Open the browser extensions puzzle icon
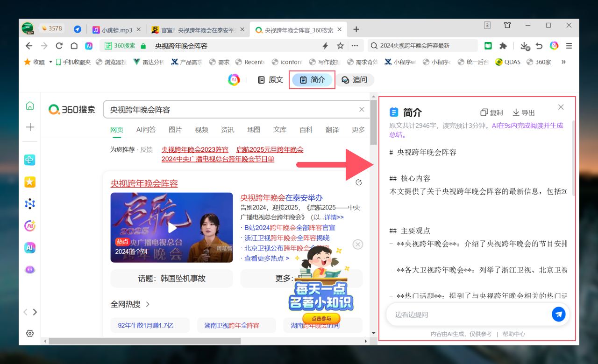The height and width of the screenshot is (364, 598). coord(503,46)
